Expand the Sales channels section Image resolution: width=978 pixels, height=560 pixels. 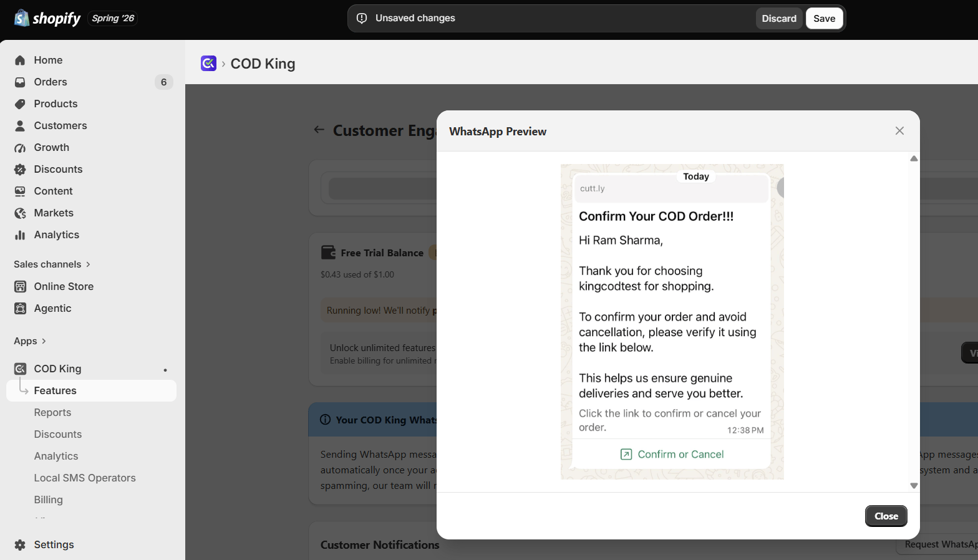[52, 264]
